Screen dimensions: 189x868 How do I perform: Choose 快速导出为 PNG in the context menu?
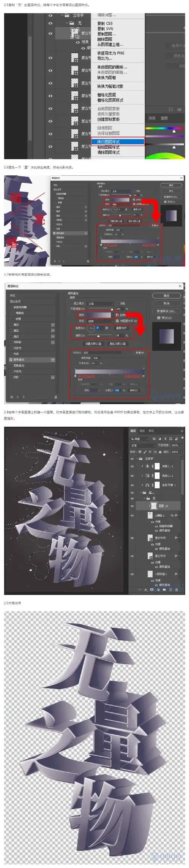point(111,53)
